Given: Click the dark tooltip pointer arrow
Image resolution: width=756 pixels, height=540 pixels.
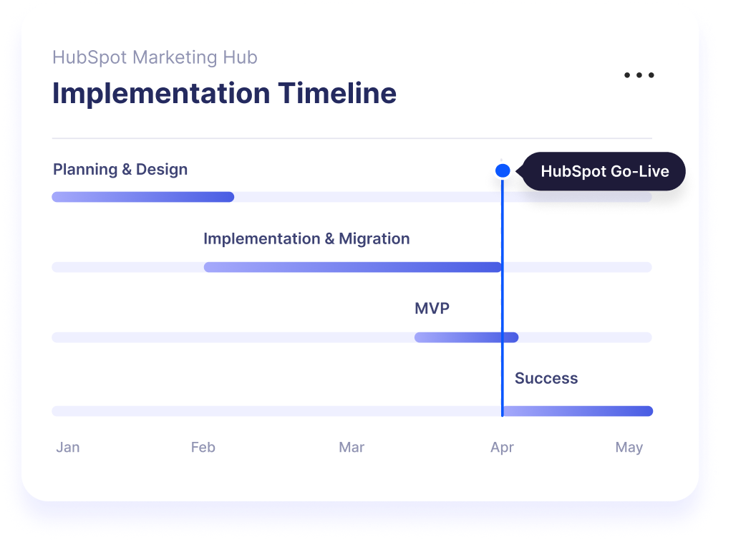Looking at the screenshot, I should point(519,171).
